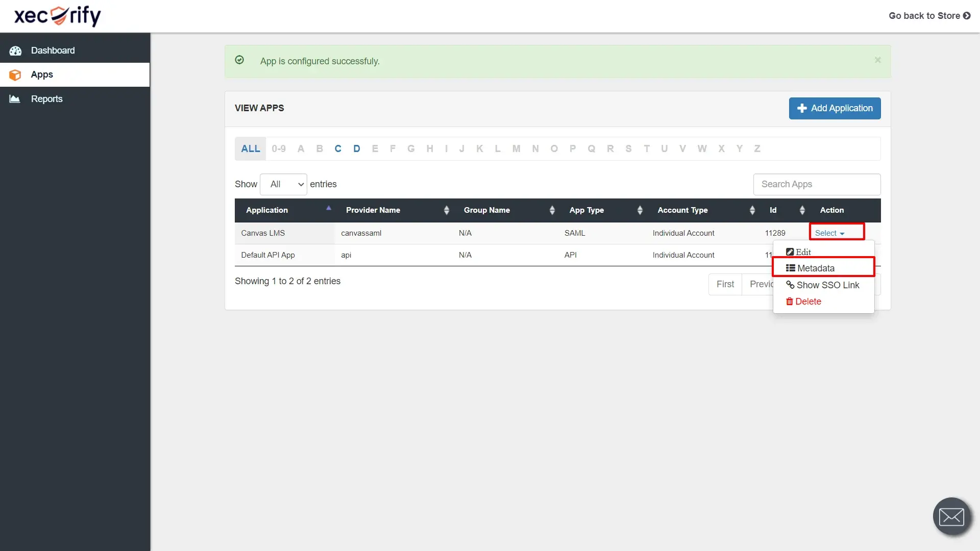Select the ALL alphabet filter
980x551 pixels.
251,148
